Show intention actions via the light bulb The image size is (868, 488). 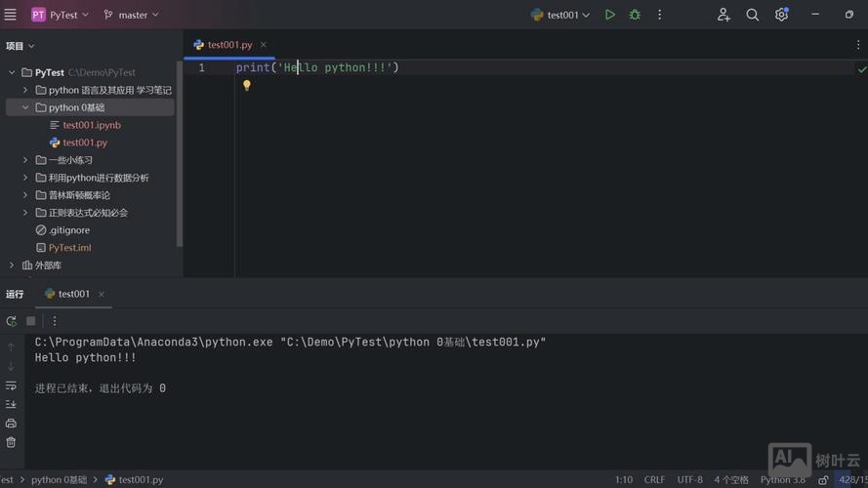coord(247,86)
